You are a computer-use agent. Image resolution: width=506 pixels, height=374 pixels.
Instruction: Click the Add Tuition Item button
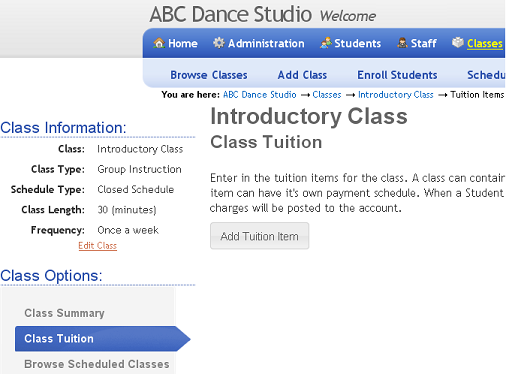coord(259,236)
